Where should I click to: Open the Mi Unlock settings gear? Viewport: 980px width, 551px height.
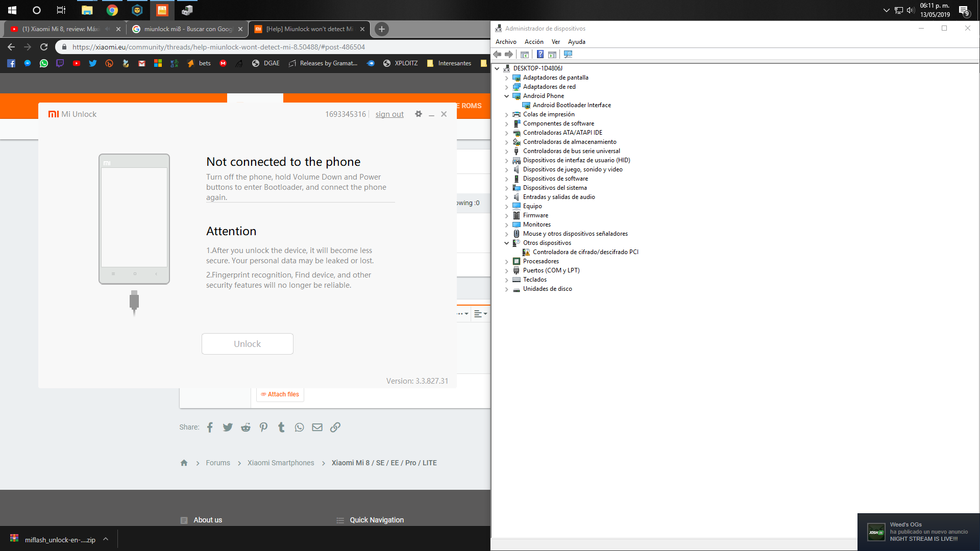point(419,114)
